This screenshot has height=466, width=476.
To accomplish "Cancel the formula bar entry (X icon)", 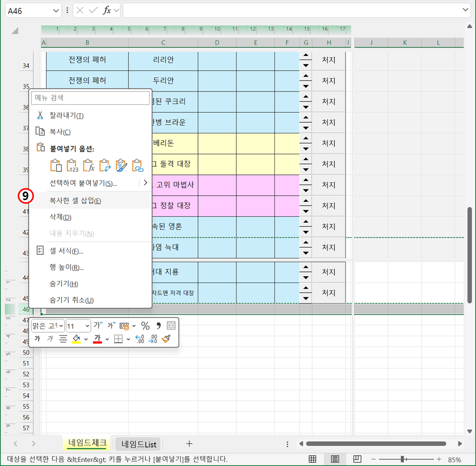I will click(x=80, y=11).
